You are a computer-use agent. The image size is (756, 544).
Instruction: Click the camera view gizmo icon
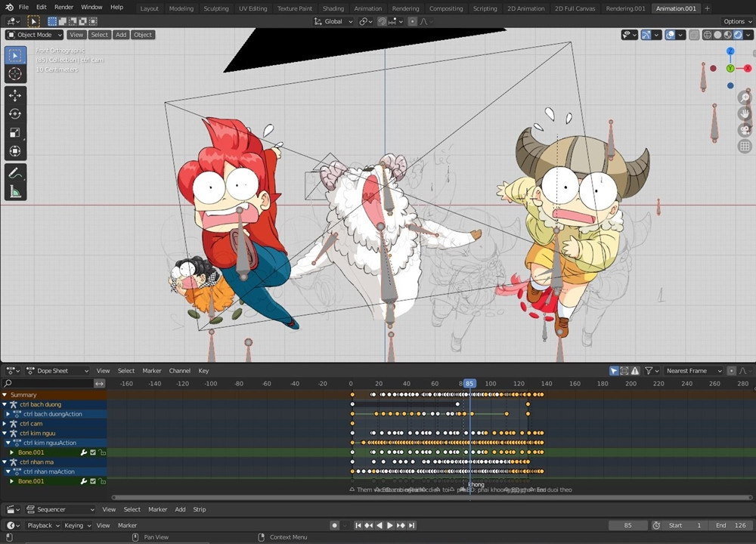[745, 130]
